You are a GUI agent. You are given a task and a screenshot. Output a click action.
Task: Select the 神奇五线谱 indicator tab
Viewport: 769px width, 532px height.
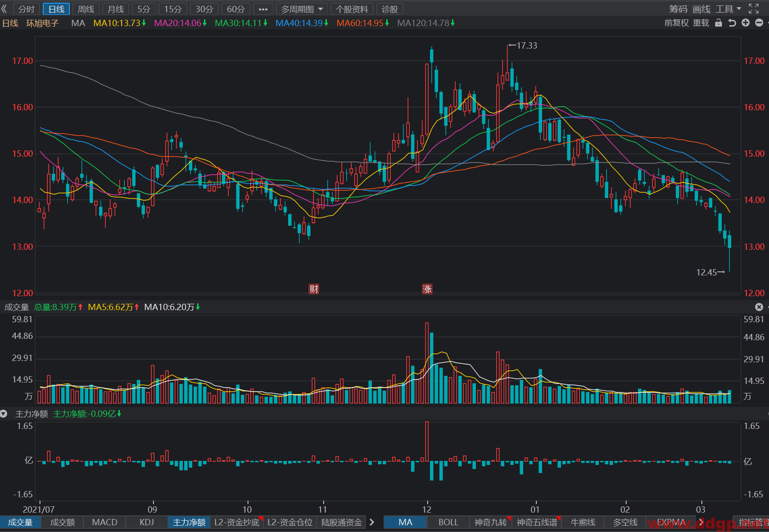pyautogui.click(x=537, y=522)
